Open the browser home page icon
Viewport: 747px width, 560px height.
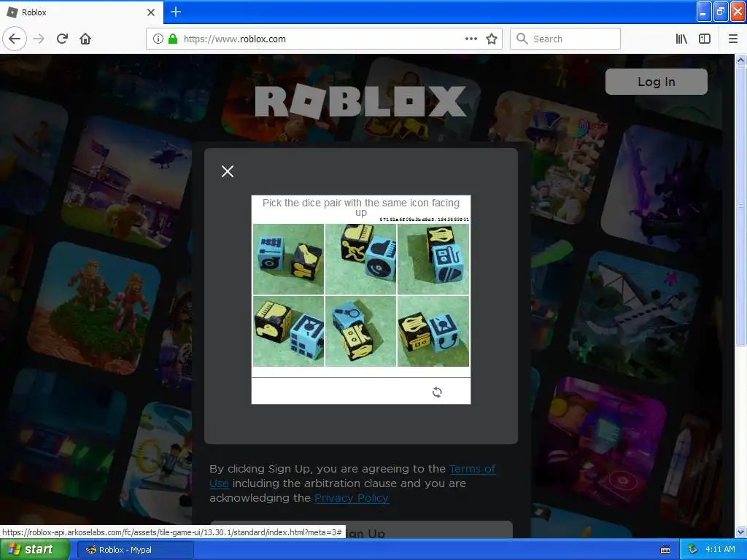point(85,39)
